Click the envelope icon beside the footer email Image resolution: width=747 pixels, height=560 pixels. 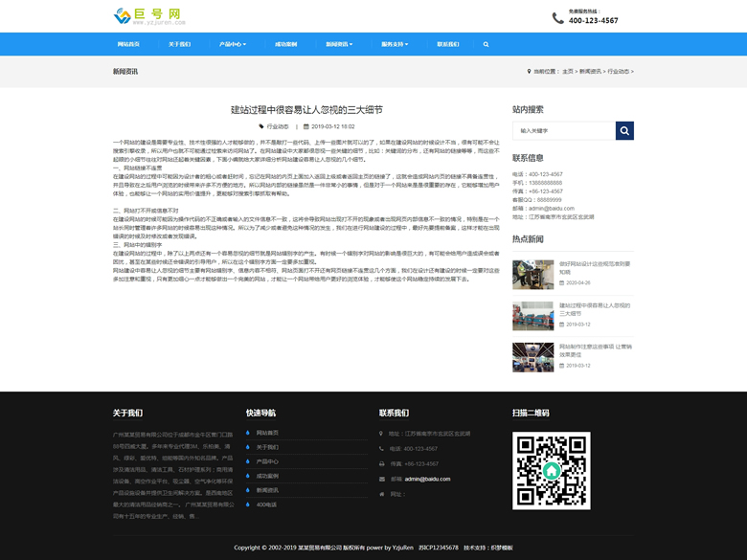pyautogui.click(x=383, y=479)
